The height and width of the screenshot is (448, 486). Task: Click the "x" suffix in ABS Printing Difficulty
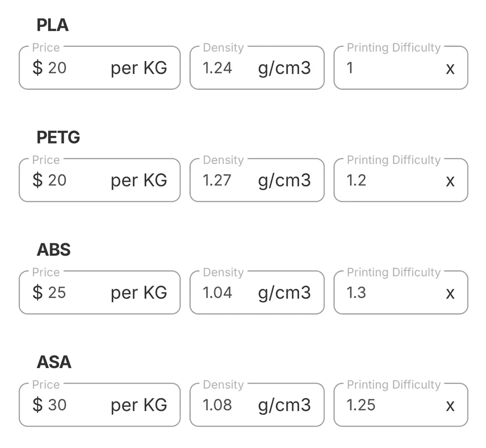pyautogui.click(x=450, y=293)
